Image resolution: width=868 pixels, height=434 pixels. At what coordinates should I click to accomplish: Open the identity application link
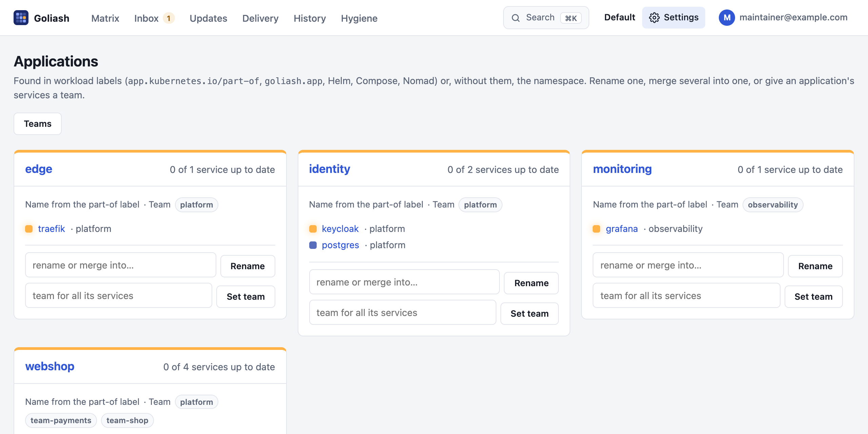[x=330, y=169]
